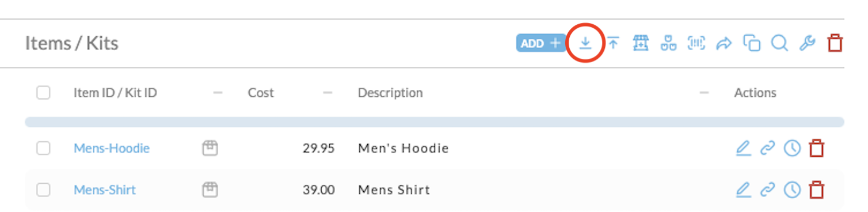The image size is (868, 212).
Task: Click the red trash icon in header toolbar
Action: (x=835, y=43)
